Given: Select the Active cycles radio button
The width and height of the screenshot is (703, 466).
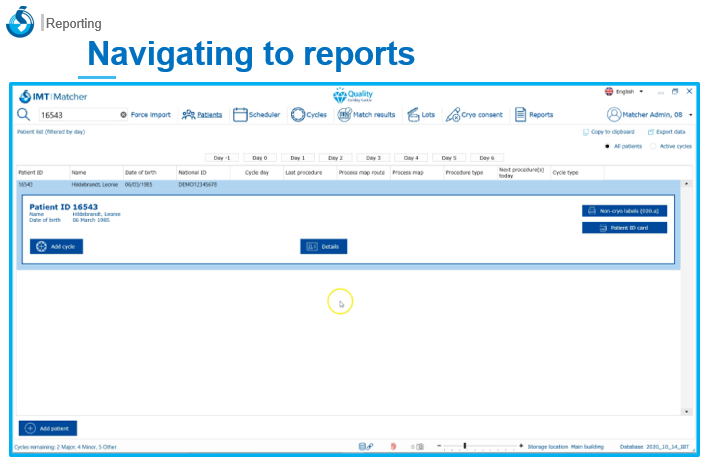Looking at the screenshot, I should pos(653,146).
